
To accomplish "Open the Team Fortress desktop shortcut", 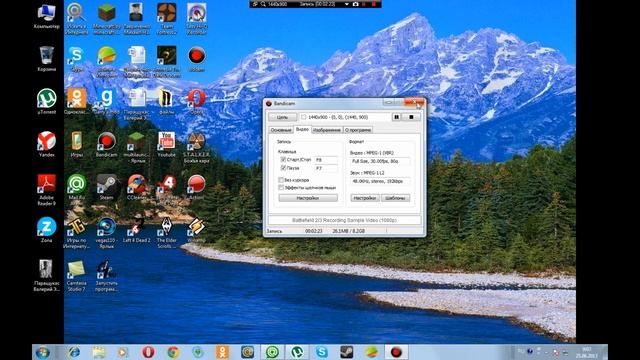I will 167,18.
